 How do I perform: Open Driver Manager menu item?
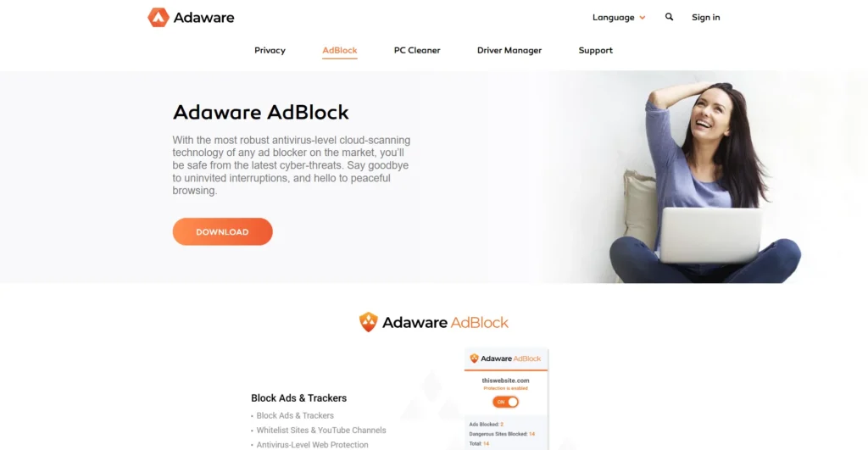pyautogui.click(x=509, y=50)
